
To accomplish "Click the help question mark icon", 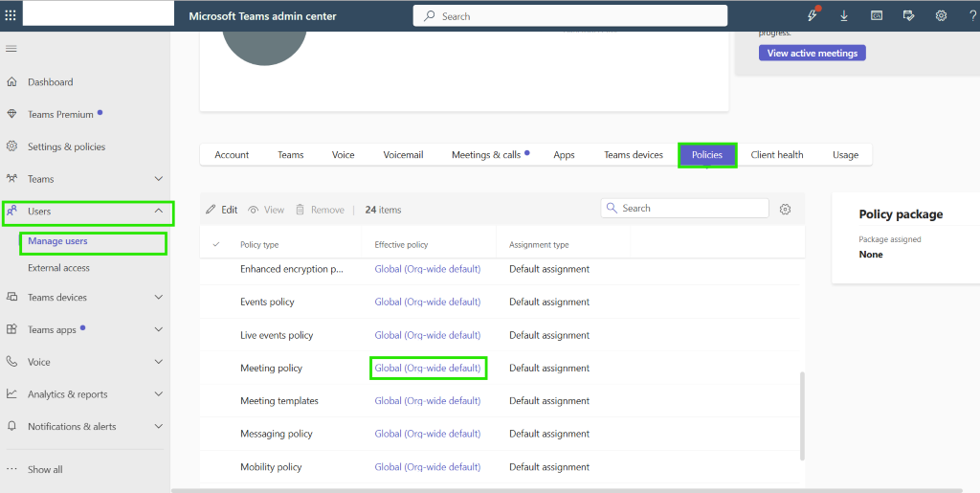I will tap(973, 16).
